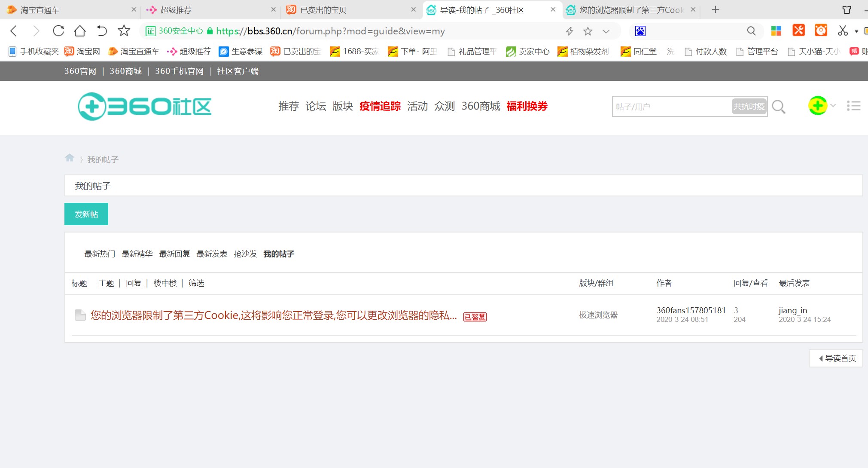The image size is (868, 468).
Task: Go to browser home page icon
Action: point(80,31)
